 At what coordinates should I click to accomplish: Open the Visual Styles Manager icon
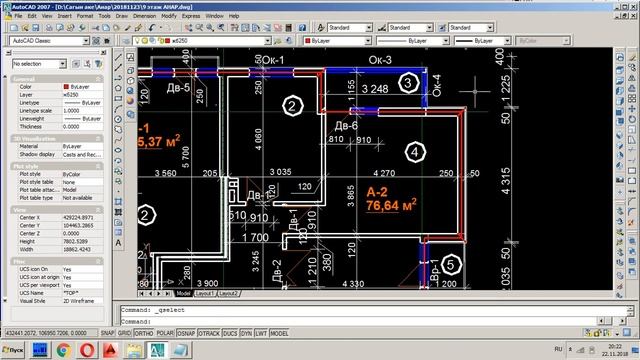130,114
